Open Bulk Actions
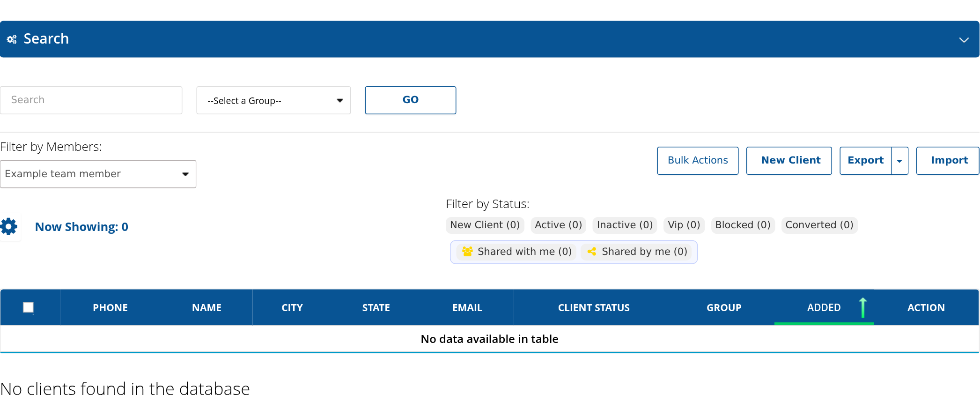This screenshot has height=410, width=980. tap(698, 161)
